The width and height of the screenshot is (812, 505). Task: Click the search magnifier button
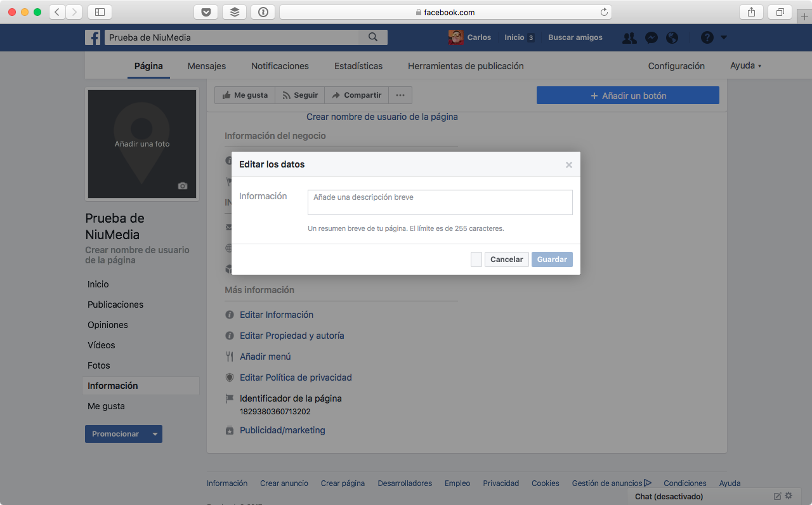click(373, 37)
